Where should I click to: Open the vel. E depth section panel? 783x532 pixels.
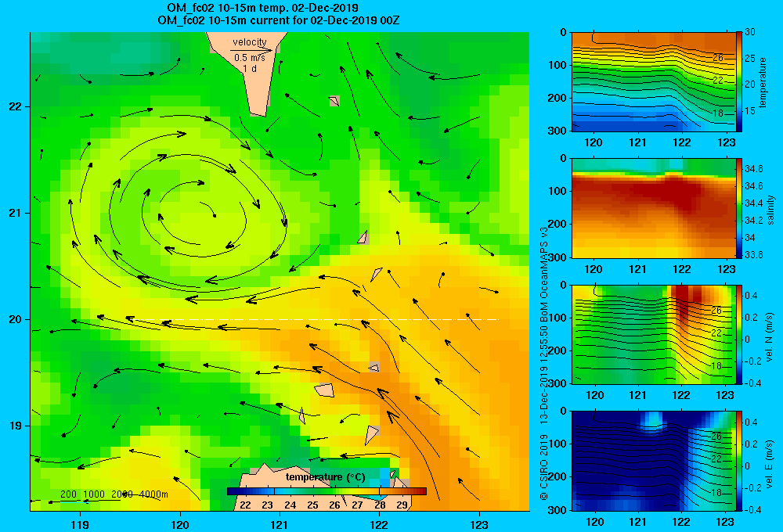[654, 461]
